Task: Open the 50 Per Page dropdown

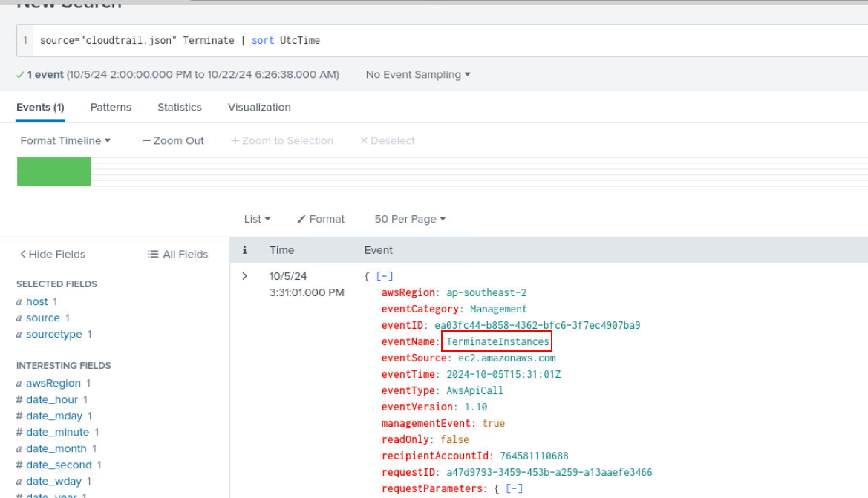Action: tap(410, 219)
